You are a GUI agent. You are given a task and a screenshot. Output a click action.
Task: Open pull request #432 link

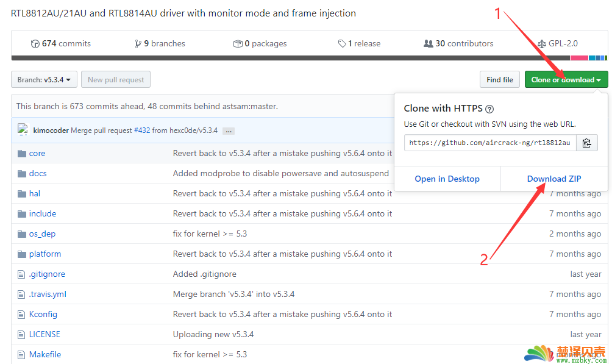[x=142, y=130]
